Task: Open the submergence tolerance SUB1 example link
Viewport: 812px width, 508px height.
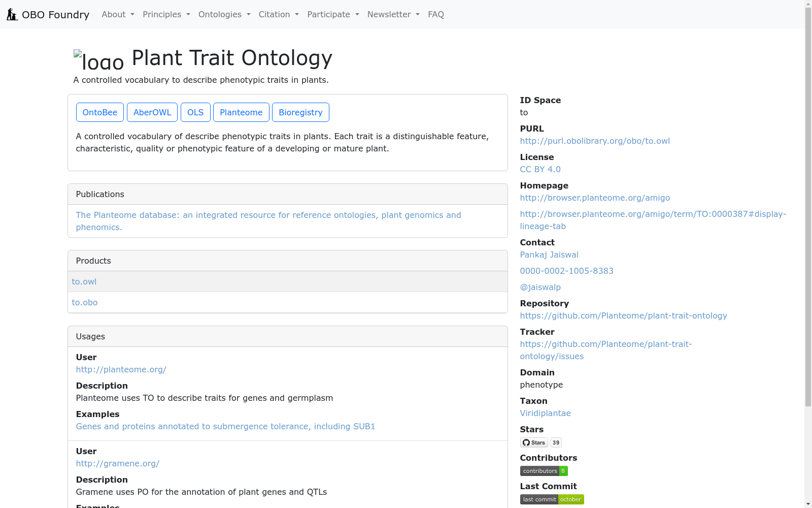Action: click(225, 426)
